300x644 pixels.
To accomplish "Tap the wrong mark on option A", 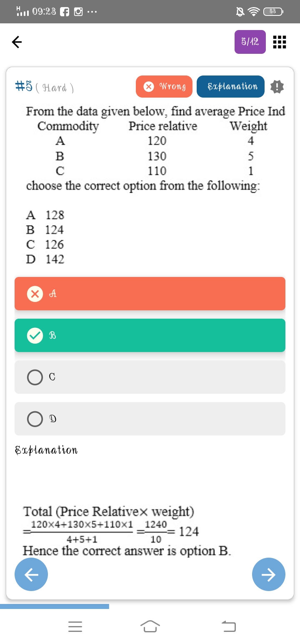I will (35, 294).
